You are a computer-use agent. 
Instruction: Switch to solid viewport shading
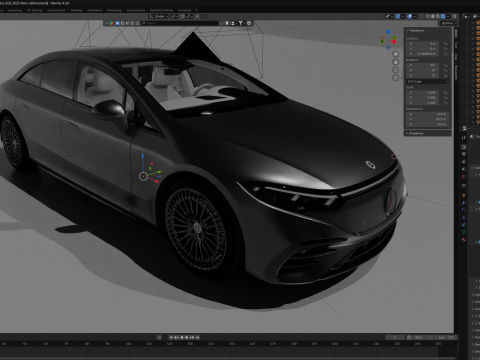[433, 16]
